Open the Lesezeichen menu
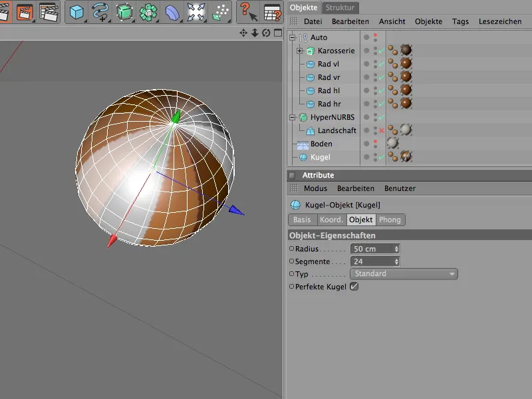 tap(500, 21)
